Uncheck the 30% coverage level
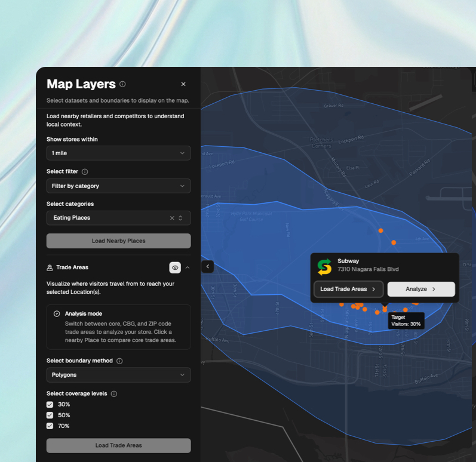 pyautogui.click(x=50, y=405)
